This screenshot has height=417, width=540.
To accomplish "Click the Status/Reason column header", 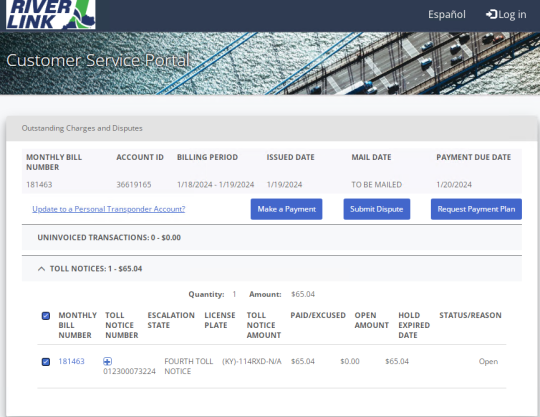I will (470, 315).
